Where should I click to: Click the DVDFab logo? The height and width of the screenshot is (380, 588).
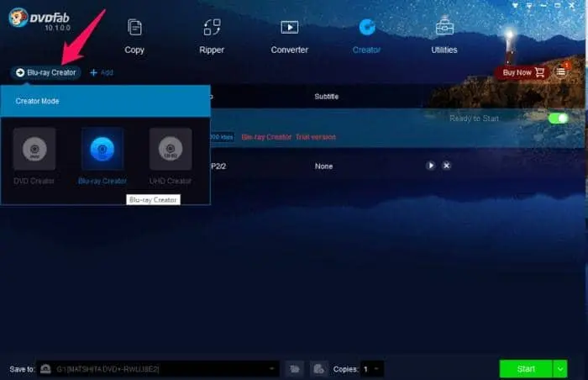[x=39, y=18]
